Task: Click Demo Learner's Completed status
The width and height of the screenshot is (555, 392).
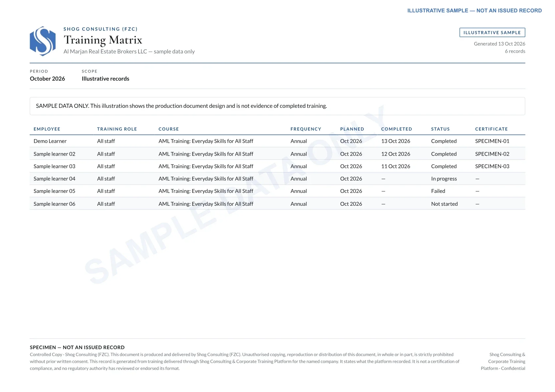Action: tap(444, 141)
